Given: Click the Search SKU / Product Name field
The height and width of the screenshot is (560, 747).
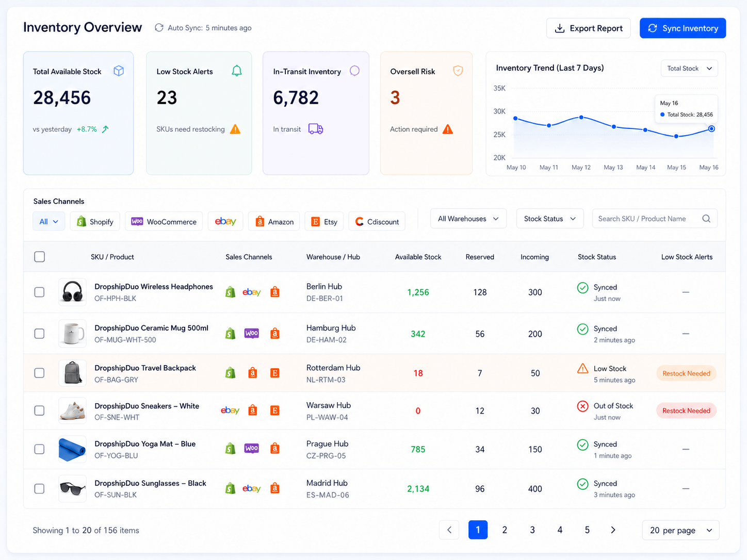Looking at the screenshot, I should [655, 219].
